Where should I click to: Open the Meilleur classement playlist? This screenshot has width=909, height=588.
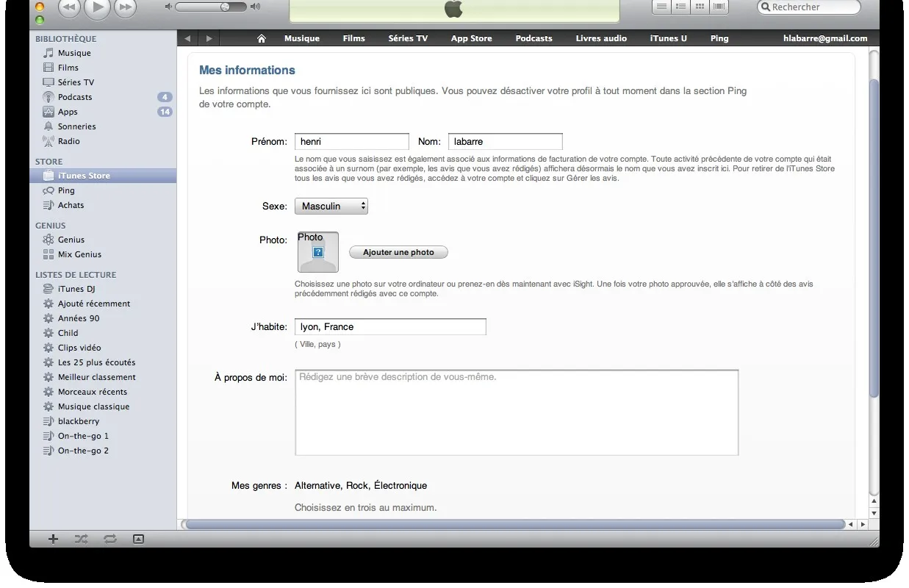pos(96,377)
